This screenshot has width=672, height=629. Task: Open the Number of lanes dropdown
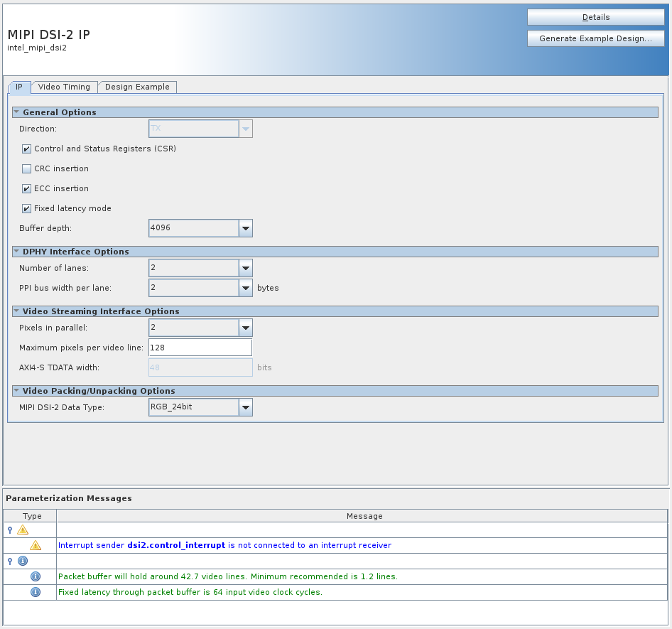tap(246, 268)
